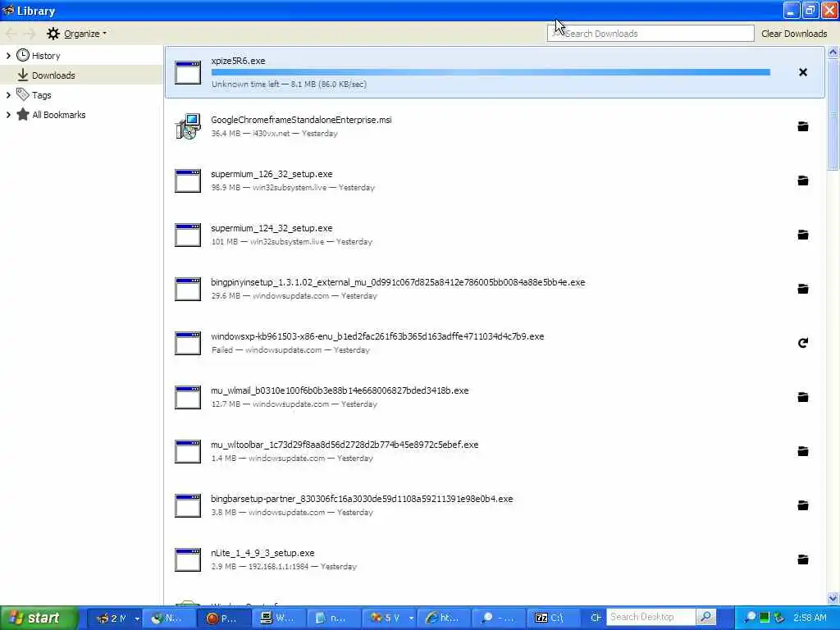Click the Forward arrow in toolbar
This screenshot has height=630, width=840.
[30, 34]
